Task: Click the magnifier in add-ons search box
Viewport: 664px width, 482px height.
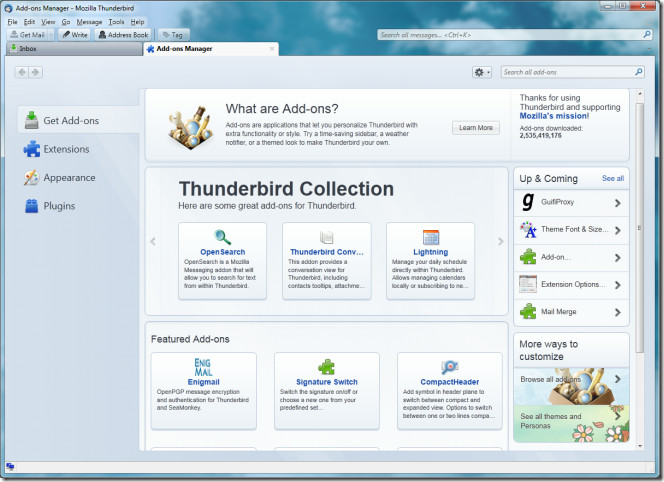Action: (639, 72)
